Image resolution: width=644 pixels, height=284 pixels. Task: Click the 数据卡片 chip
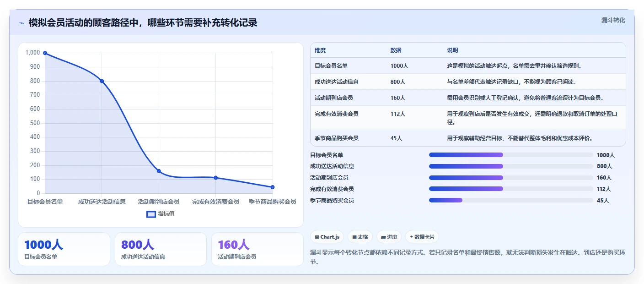tap(422, 237)
